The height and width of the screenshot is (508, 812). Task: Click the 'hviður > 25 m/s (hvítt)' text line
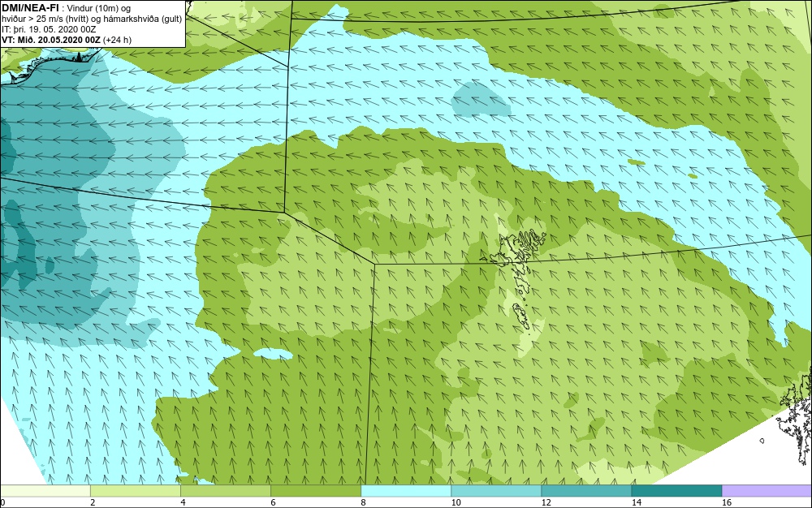(92, 19)
